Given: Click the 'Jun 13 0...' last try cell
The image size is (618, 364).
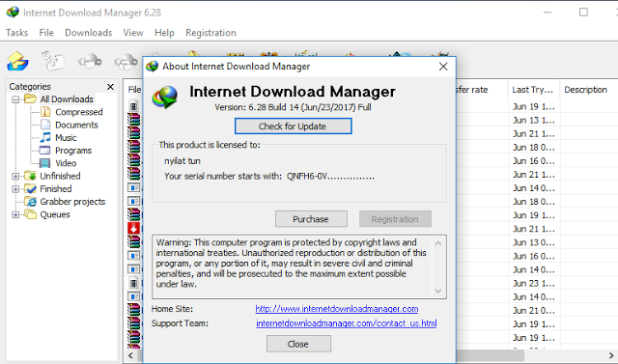Looking at the screenshot, I should (534, 242).
